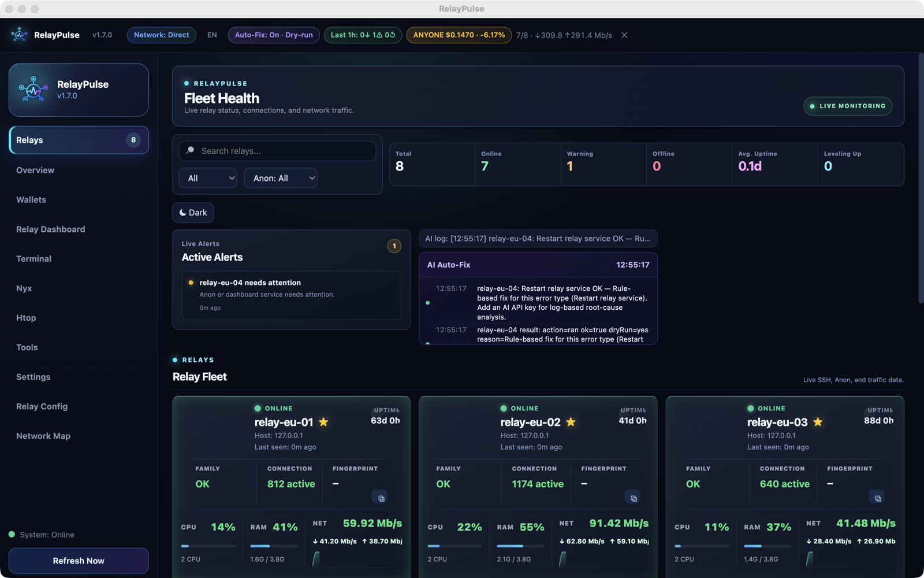Toggle favorite star on relay-eu-02
924x578 pixels.
pos(571,422)
